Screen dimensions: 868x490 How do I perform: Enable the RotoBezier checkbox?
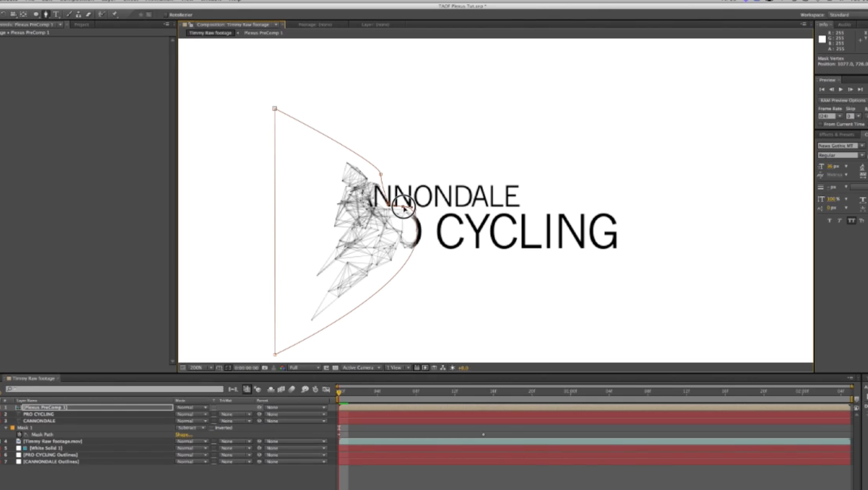point(166,15)
